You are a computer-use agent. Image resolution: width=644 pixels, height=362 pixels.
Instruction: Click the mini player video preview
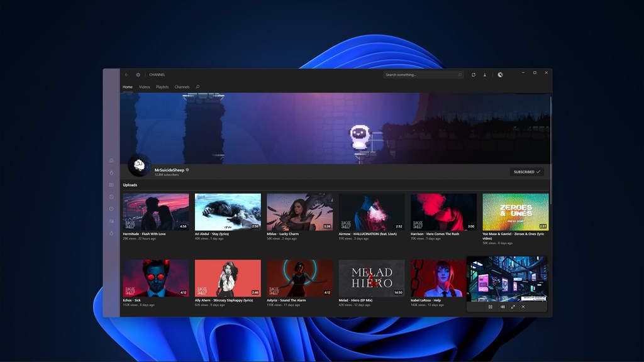(508, 279)
